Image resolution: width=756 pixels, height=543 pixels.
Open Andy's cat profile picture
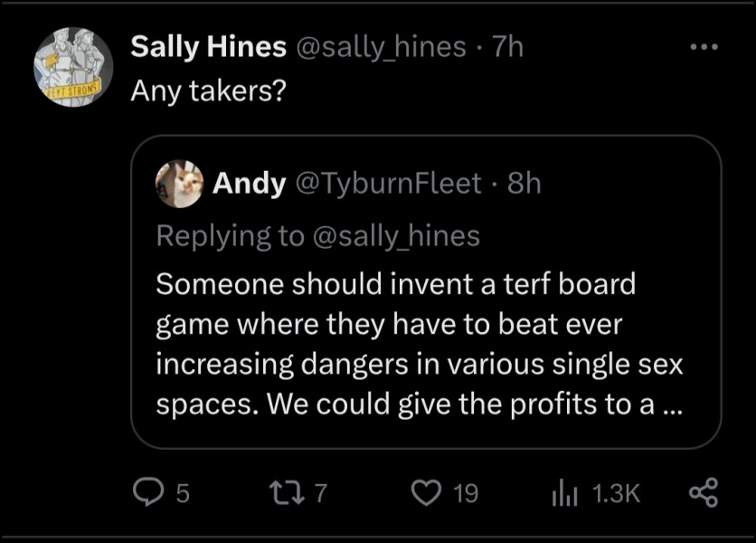pyautogui.click(x=180, y=184)
